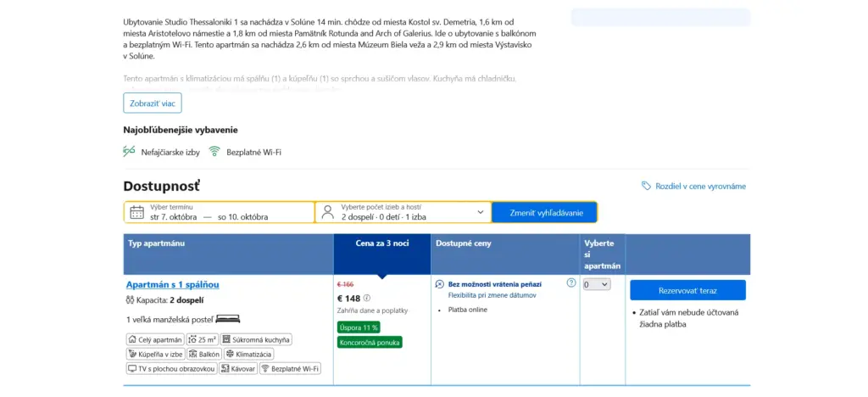The image size is (868, 397).
Task: Click the Cena za 3 noci column header
Action: (x=382, y=254)
